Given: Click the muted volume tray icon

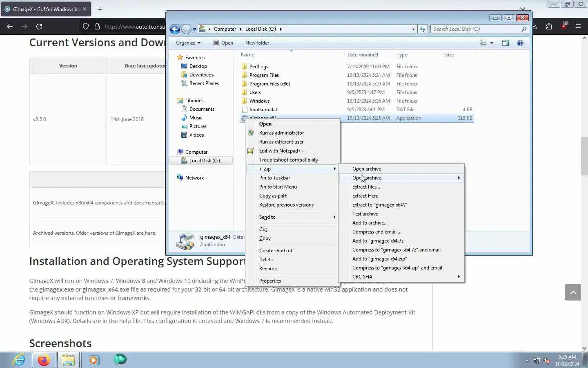Looking at the screenshot, I should (x=547, y=361).
